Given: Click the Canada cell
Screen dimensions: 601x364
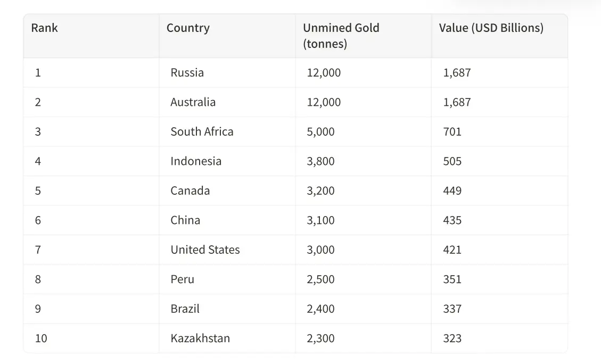Looking at the screenshot, I should click(190, 191).
